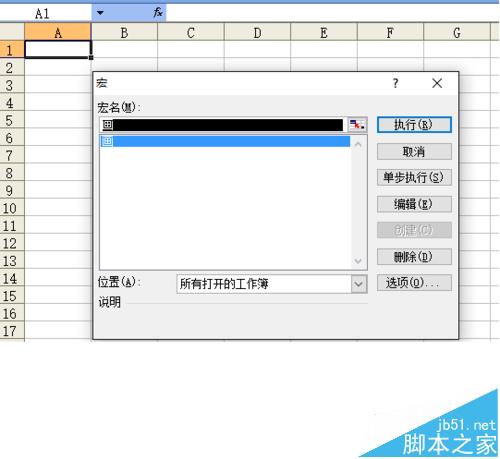Click the formula bar input area
The width and height of the screenshot is (500, 459).
tap(333, 13)
